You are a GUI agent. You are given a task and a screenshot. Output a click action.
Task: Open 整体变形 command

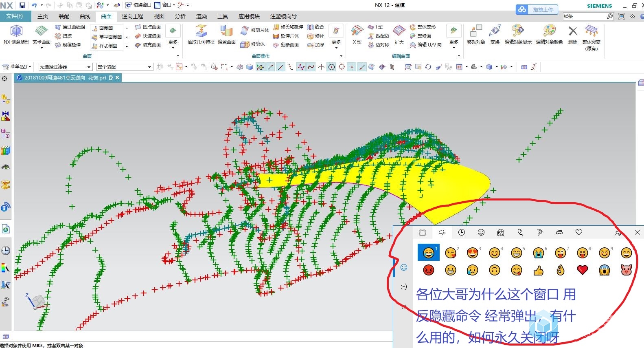[x=423, y=27]
